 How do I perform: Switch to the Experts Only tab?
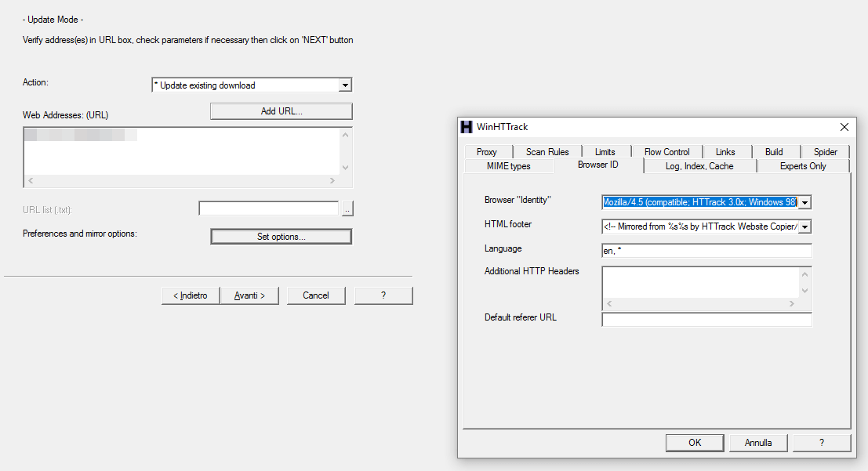click(803, 166)
